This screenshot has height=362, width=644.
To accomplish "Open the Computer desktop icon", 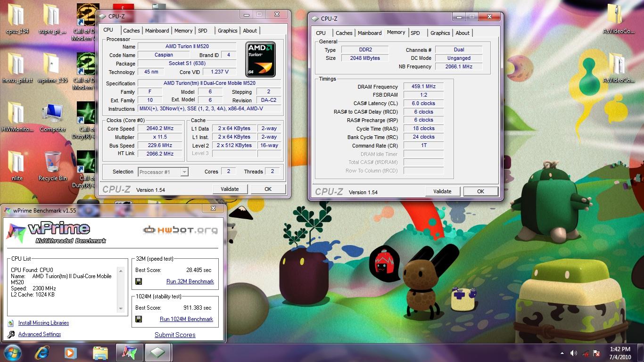I will 52,117.
